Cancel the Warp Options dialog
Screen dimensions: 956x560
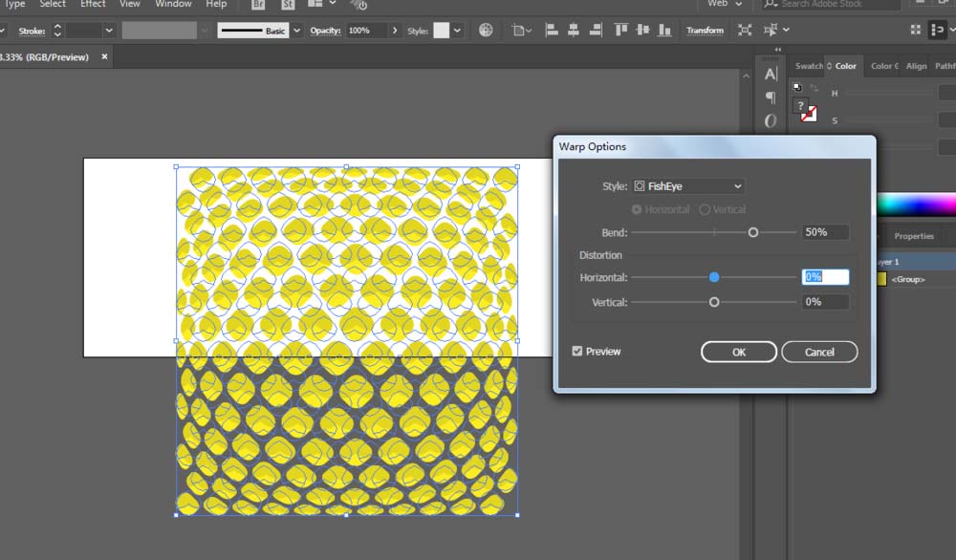pyautogui.click(x=818, y=352)
